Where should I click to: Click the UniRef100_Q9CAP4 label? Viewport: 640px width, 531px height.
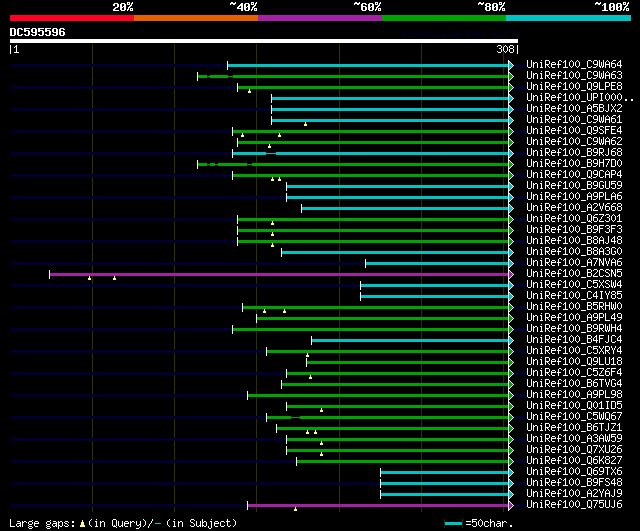574,175
